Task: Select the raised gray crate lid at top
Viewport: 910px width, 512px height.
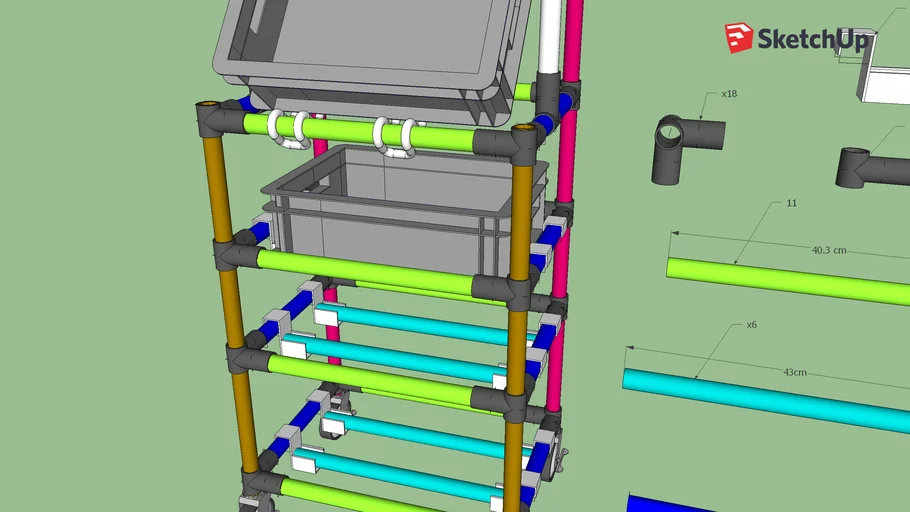Action: click(x=370, y=45)
